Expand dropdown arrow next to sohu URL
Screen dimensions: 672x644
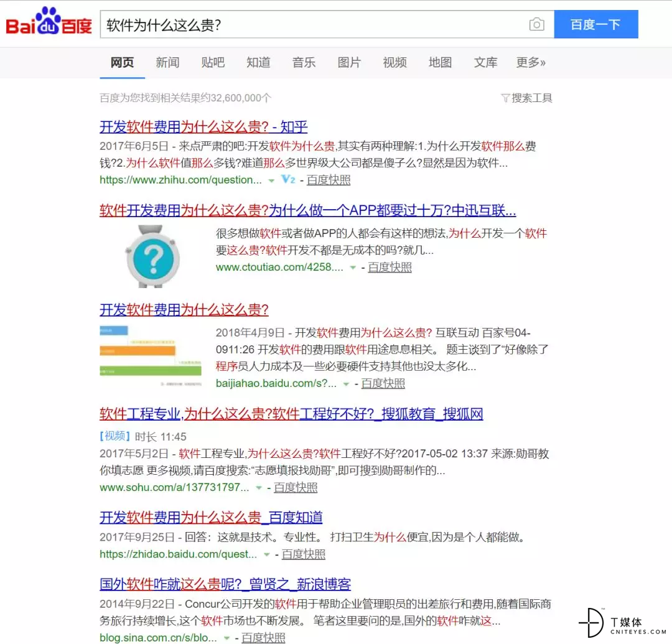pos(258,488)
